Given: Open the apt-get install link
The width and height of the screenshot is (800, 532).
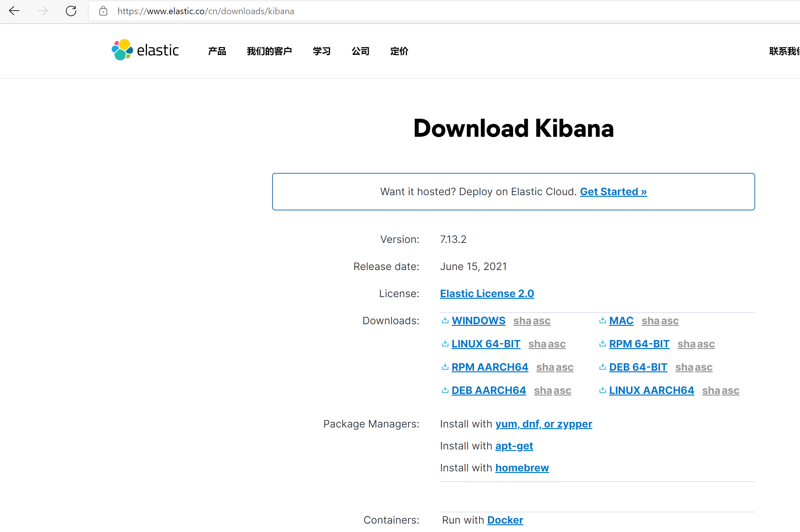Looking at the screenshot, I should tap(514, 446).
